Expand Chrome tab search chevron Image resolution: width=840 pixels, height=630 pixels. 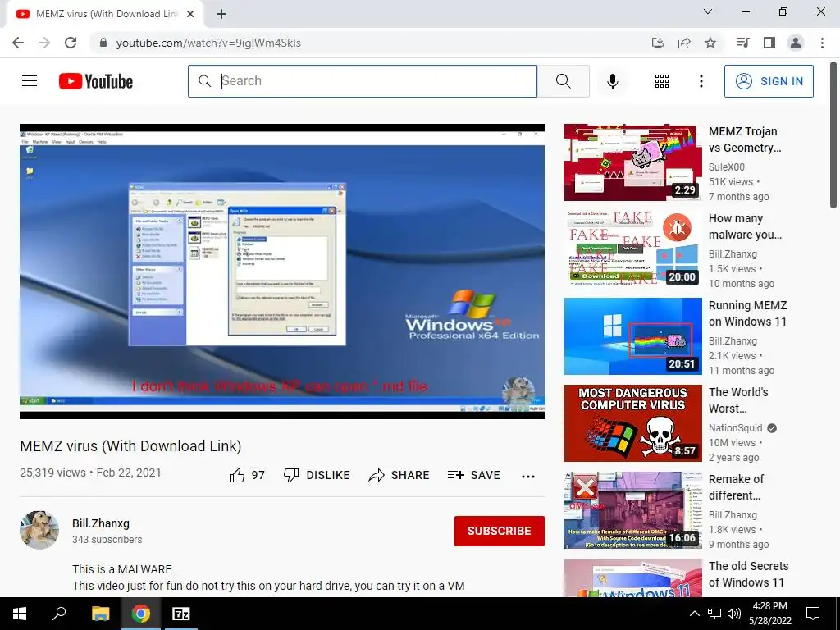[708, 11]
